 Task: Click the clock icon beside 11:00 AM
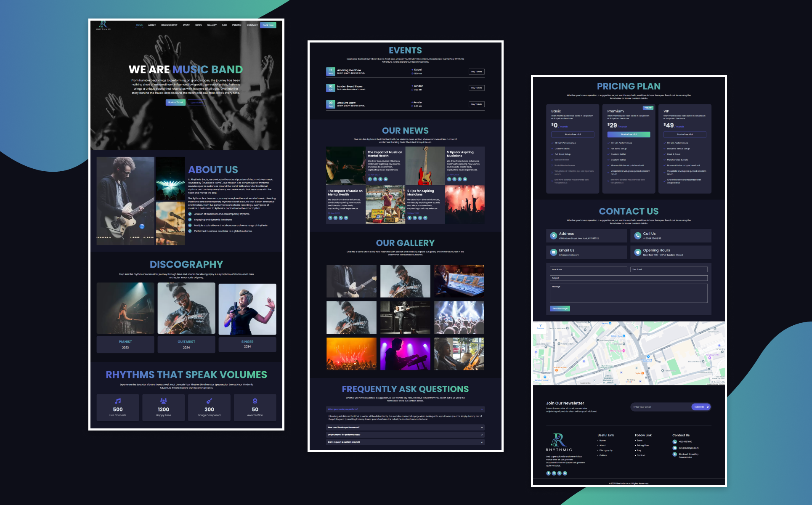pos(412,74)
